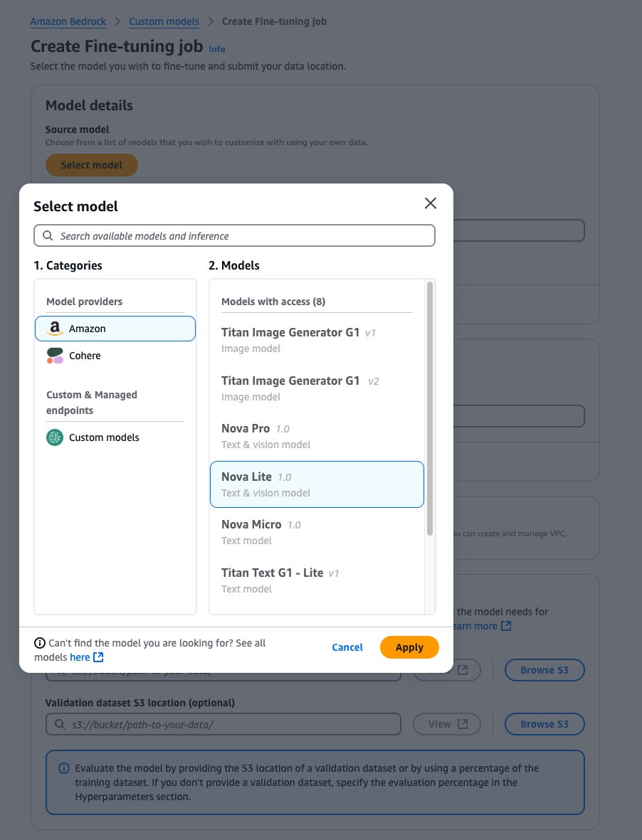The width and height of the screenshot is (642, 840).
Task: Cancel the model selection
Action: coord(347,647)
